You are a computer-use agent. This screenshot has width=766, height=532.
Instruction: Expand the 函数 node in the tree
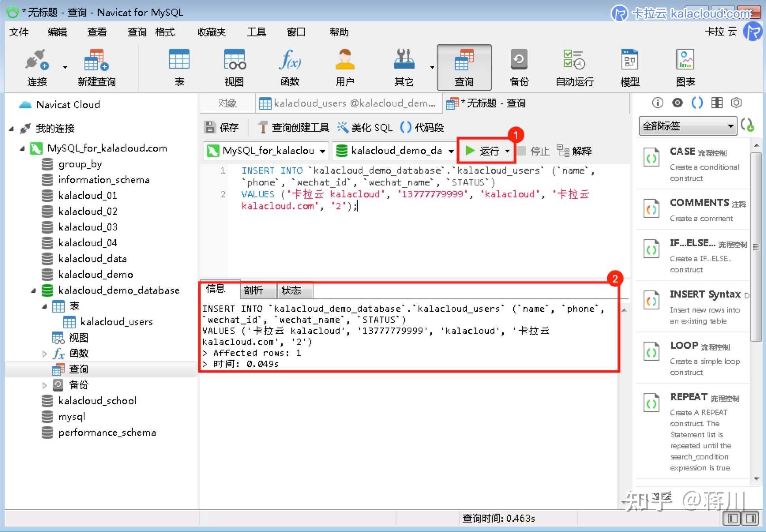pyautogui.click(x=45, y=354)
